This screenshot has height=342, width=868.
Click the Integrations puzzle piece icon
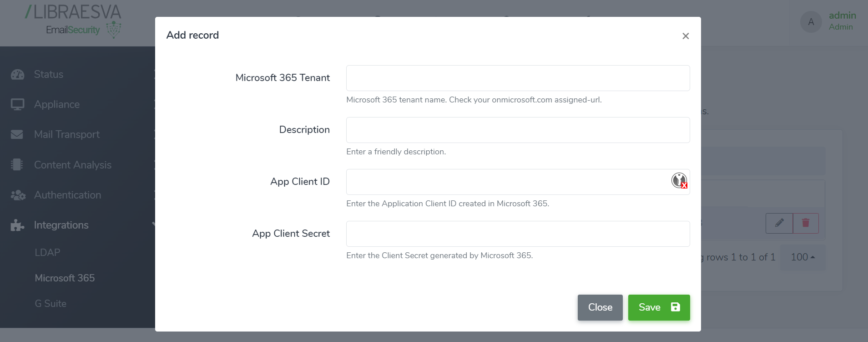(18, 225)
